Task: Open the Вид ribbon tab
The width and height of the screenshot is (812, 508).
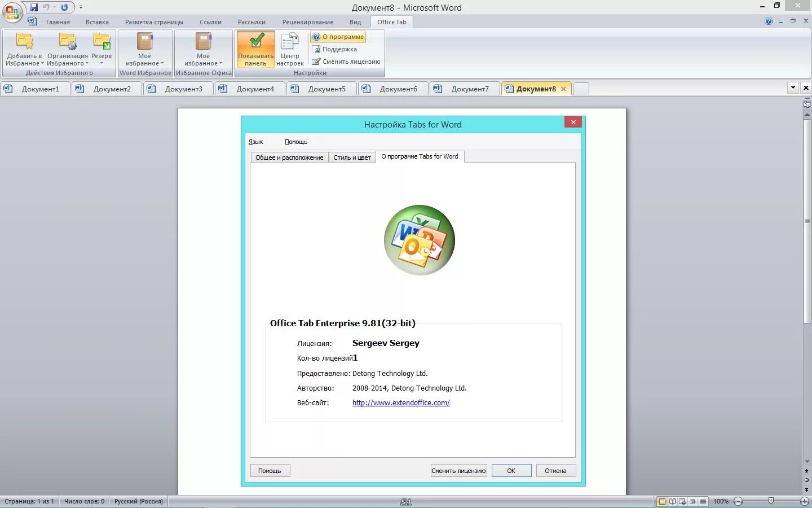Action: coord(355,22)
